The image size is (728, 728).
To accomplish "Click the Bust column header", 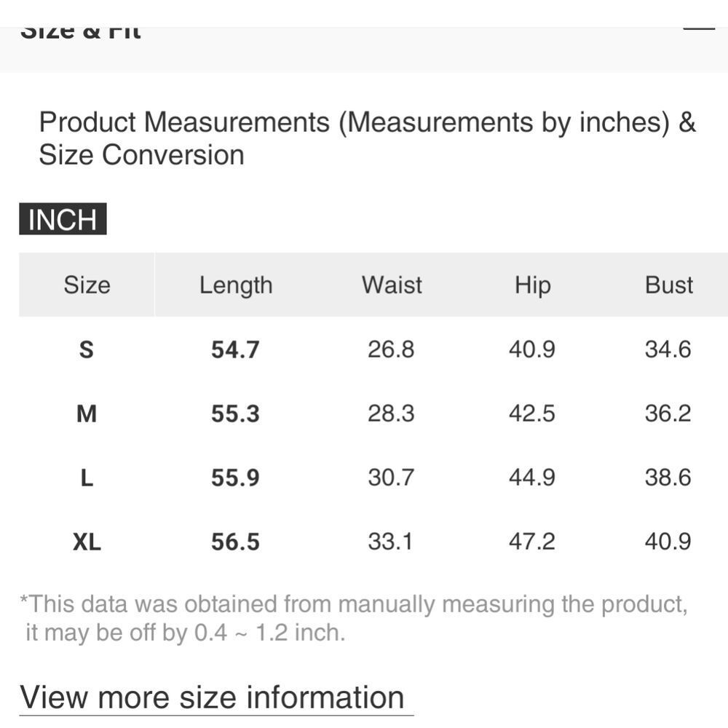I will [668, 285].
